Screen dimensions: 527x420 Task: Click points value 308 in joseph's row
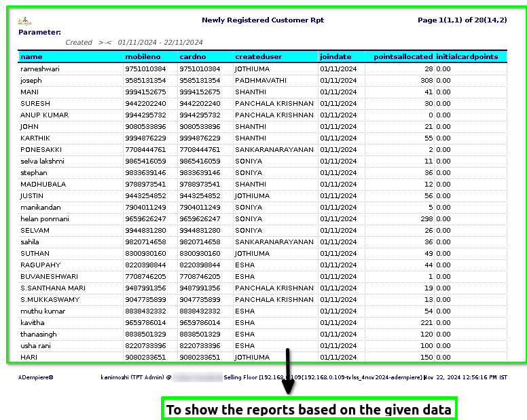tap(426, 81)
